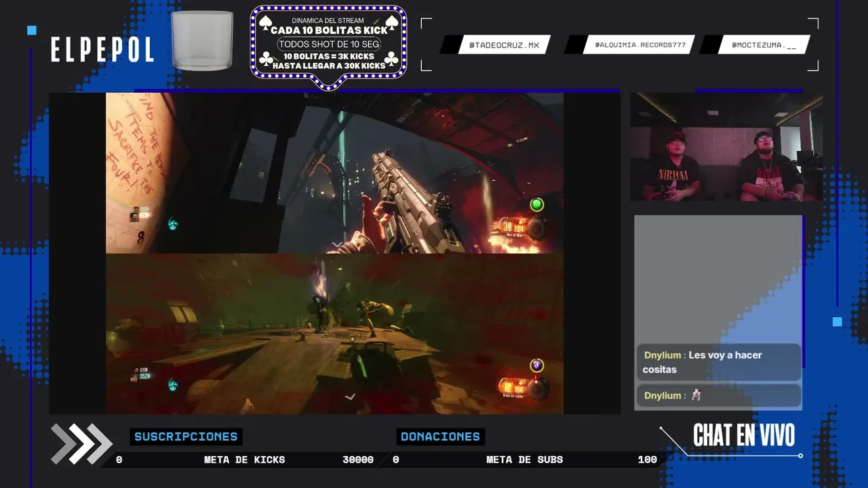Click the 'HASTA LLEGAR A 30K KICKS' line
This screenshot has height=488, width=868.
(329, 66)
